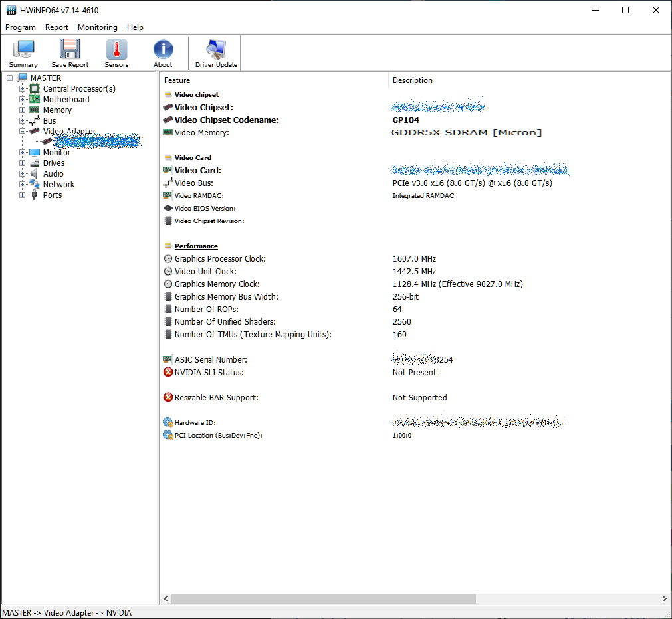Select the Bus tree icon
672x619 pixels.
[x=35, y=120]
